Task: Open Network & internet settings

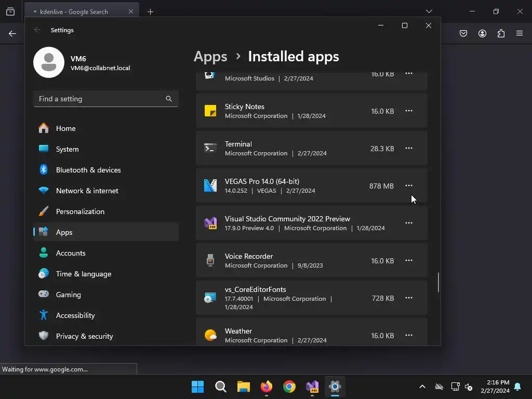Action: 106,191
